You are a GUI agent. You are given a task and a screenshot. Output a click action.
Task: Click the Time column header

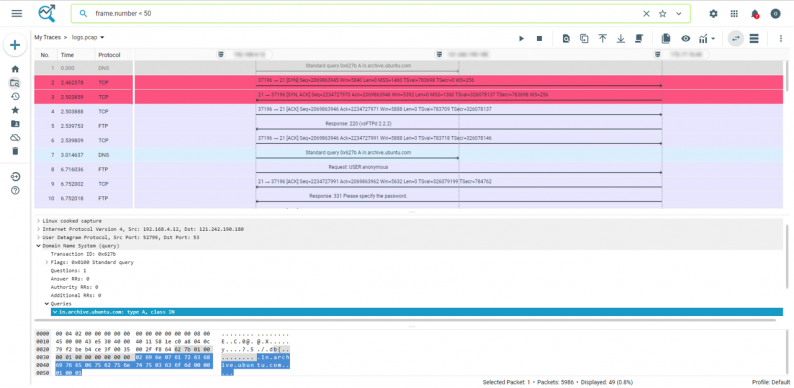[67, 55]
